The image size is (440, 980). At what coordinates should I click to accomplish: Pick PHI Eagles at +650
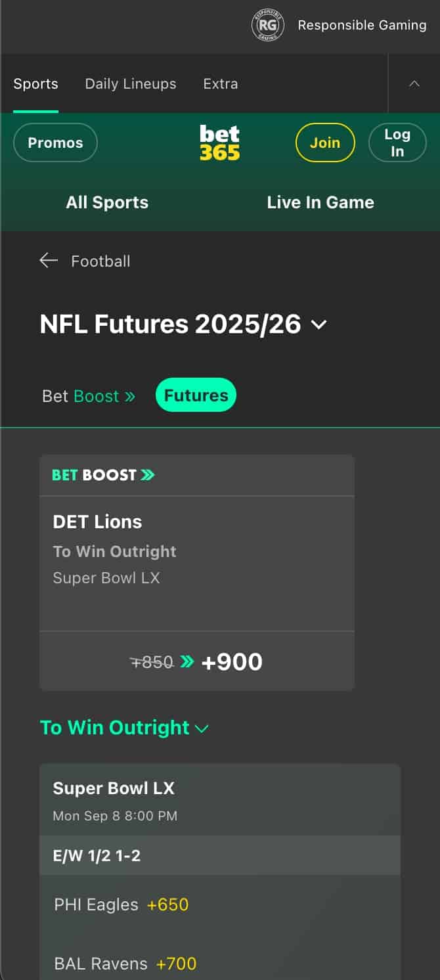167,904
